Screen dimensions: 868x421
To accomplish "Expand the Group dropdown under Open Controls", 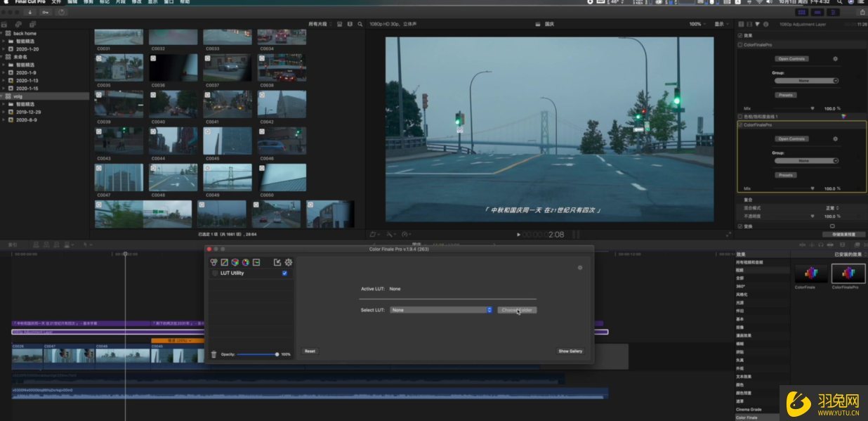I will click(806, 81).
